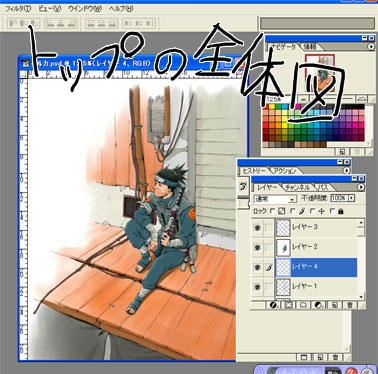Select the レイヤー 1 layer name

click(x=305, y=286)
